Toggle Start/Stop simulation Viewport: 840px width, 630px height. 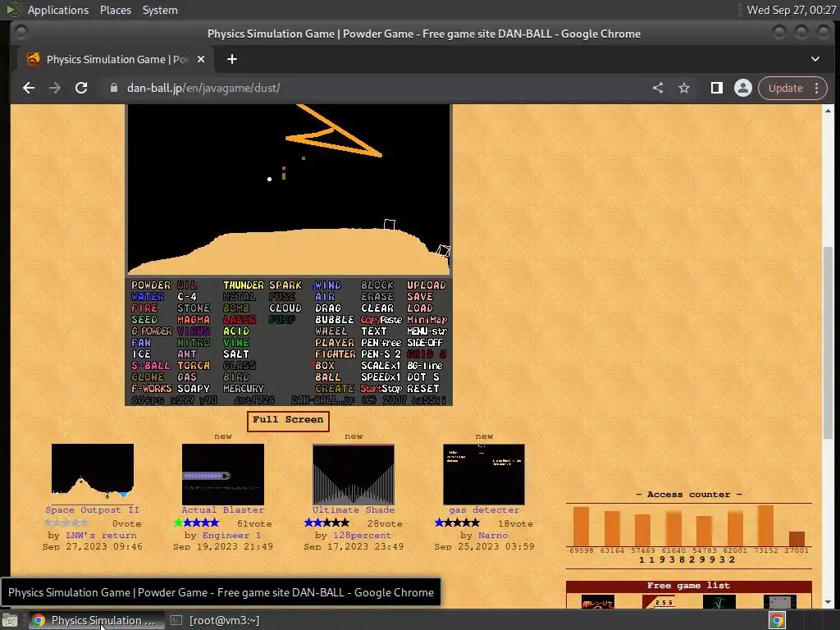coord(381,388)
